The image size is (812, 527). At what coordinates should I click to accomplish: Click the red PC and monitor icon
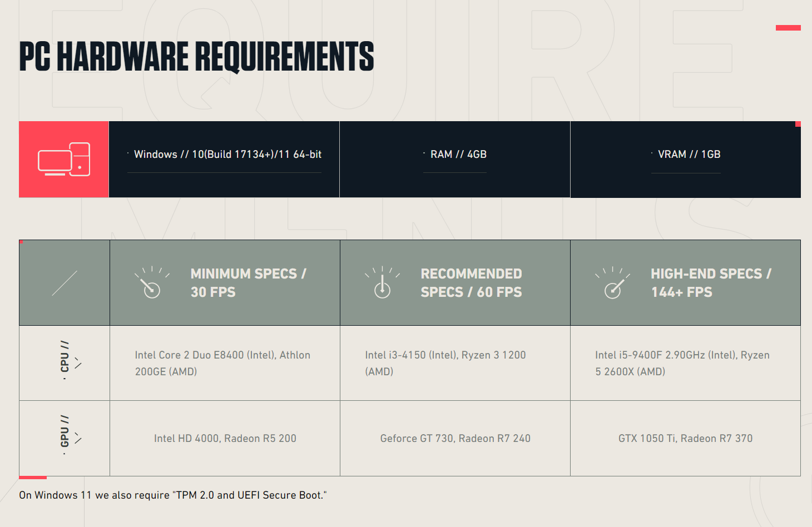coord(64,159)
